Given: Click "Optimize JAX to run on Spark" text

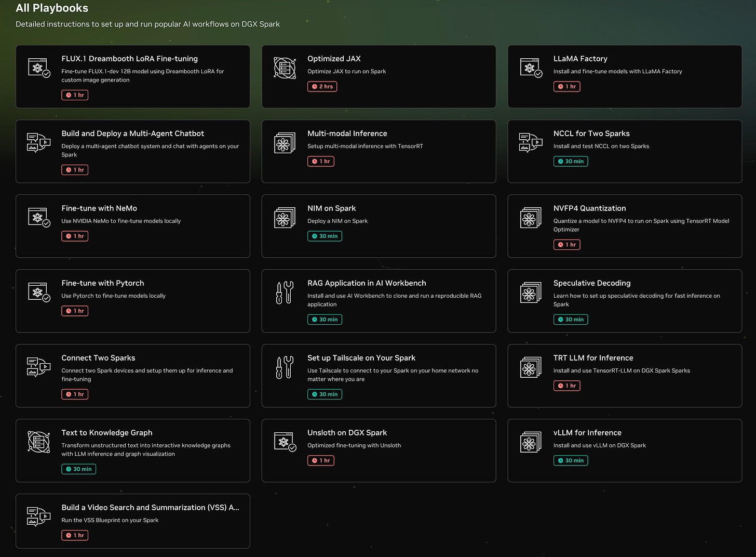Looking at the screenshot, I should (x=347, y=71).
